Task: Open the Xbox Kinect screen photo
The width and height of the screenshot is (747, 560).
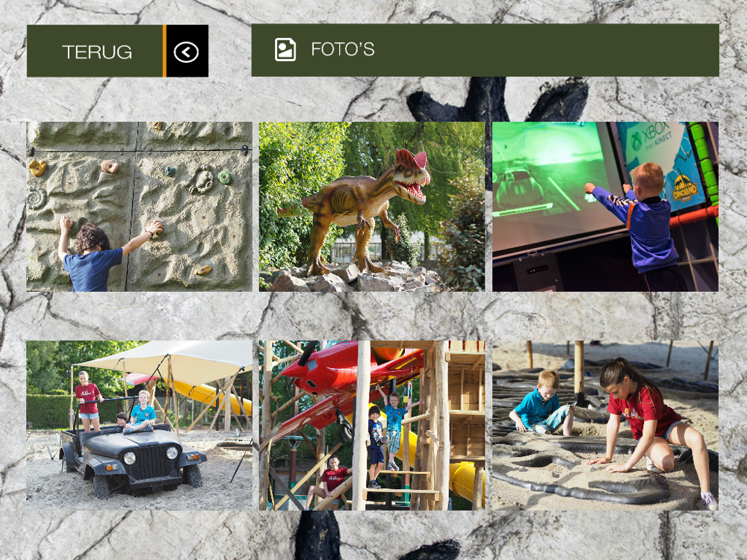Action: (x=605, y=207)
